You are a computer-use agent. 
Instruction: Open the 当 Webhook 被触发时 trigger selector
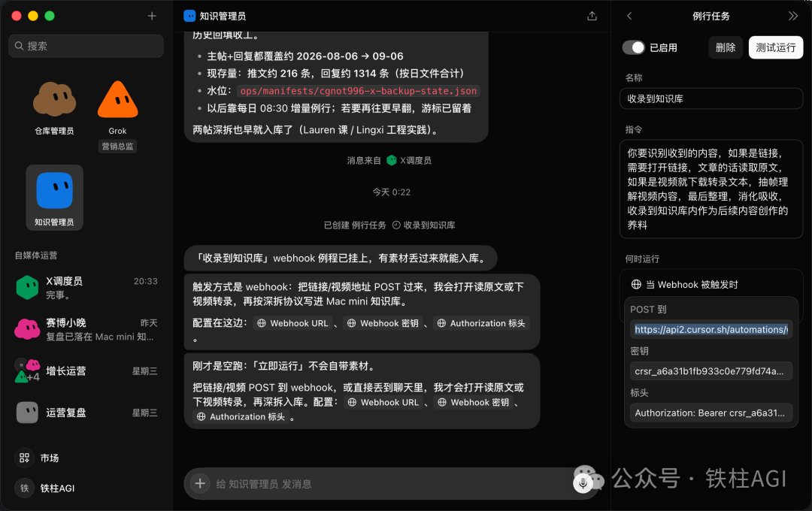pyautogui.click(x=710, y=284)
